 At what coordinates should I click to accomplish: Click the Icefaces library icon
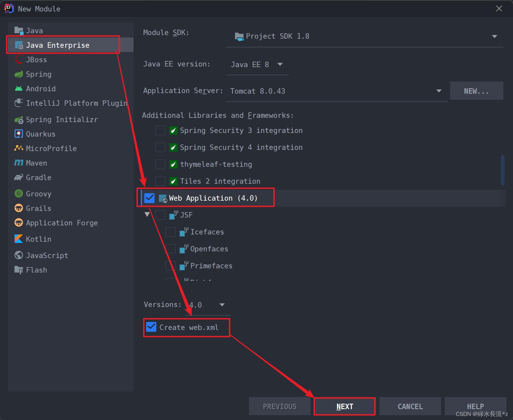coord(184,232)
